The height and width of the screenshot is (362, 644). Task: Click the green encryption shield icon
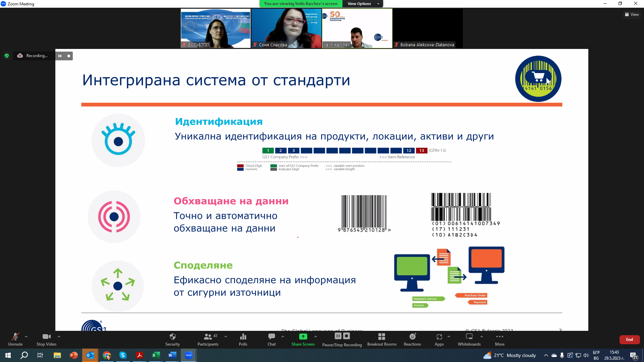point(7,56)
